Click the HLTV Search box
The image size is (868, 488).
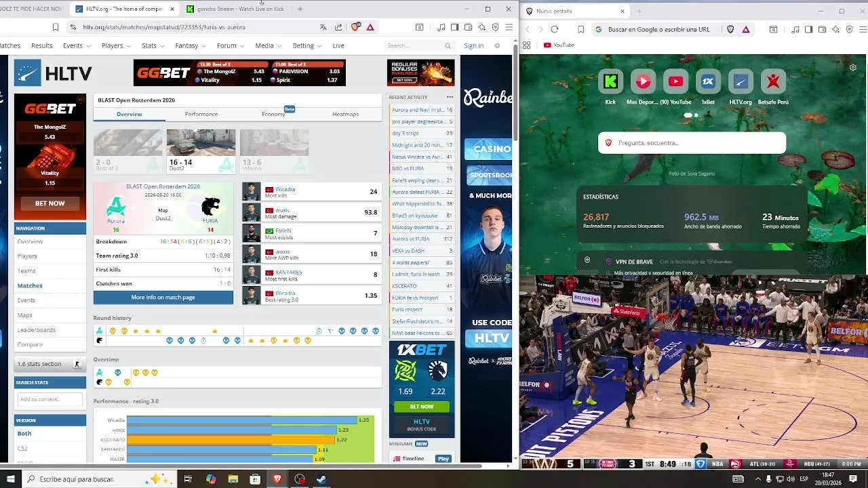click(x=420, y=45)
